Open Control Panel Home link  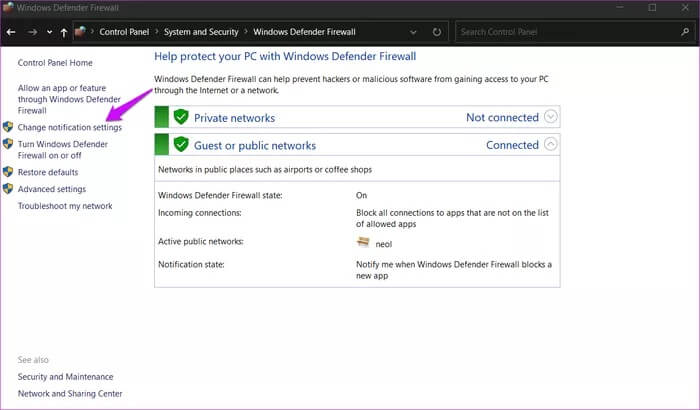pos(55,63)
